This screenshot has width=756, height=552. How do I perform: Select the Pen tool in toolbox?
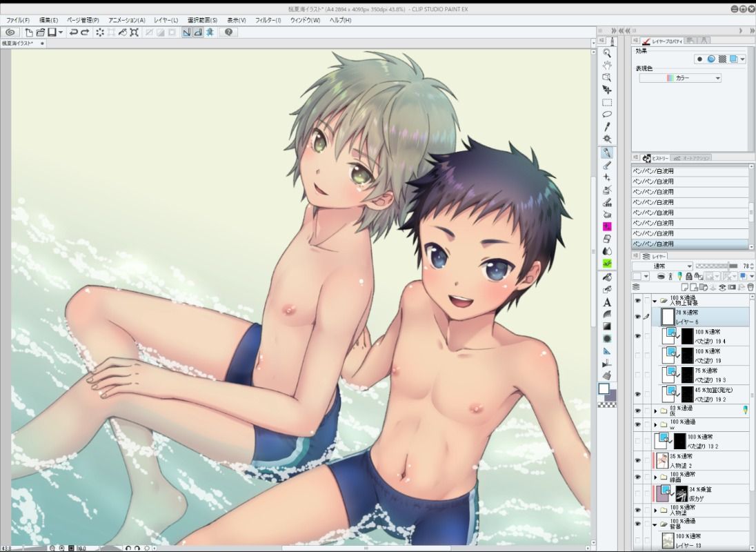tap(607, 152)
